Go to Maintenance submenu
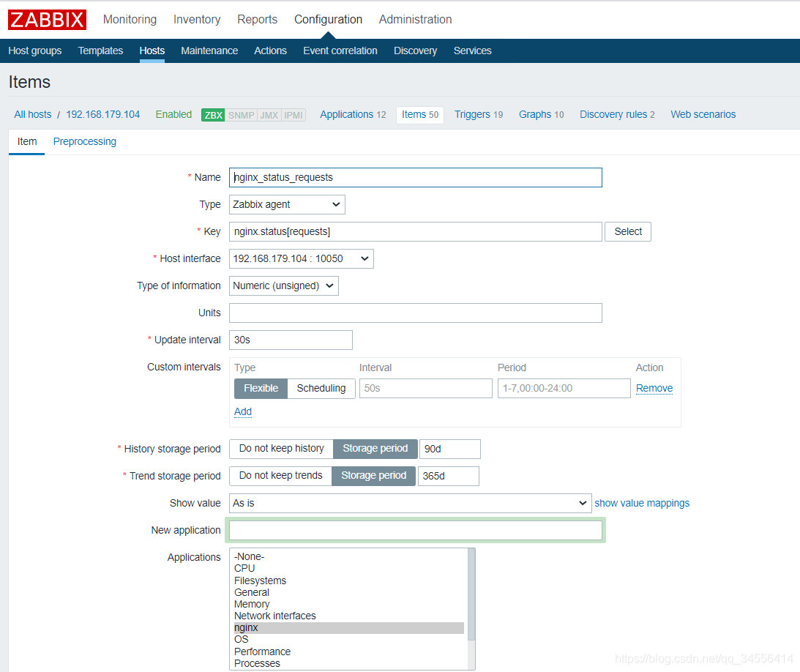 tap(209, 51)
